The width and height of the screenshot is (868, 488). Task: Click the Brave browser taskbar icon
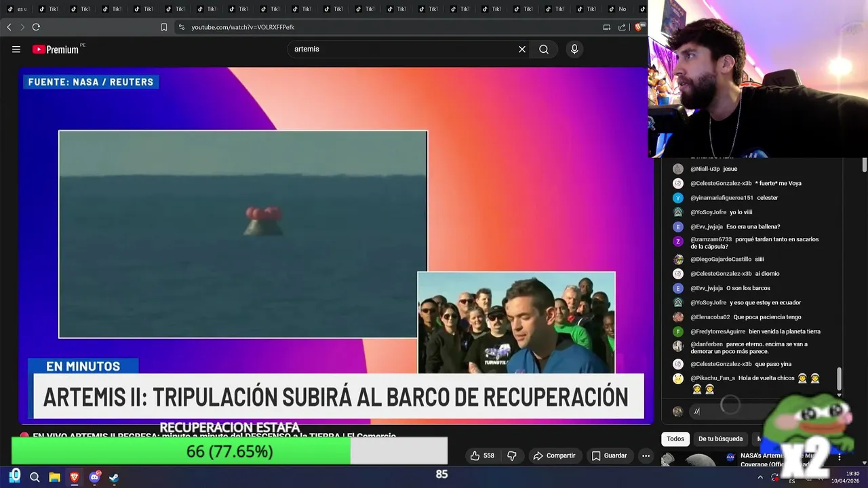tap(74, 477)
